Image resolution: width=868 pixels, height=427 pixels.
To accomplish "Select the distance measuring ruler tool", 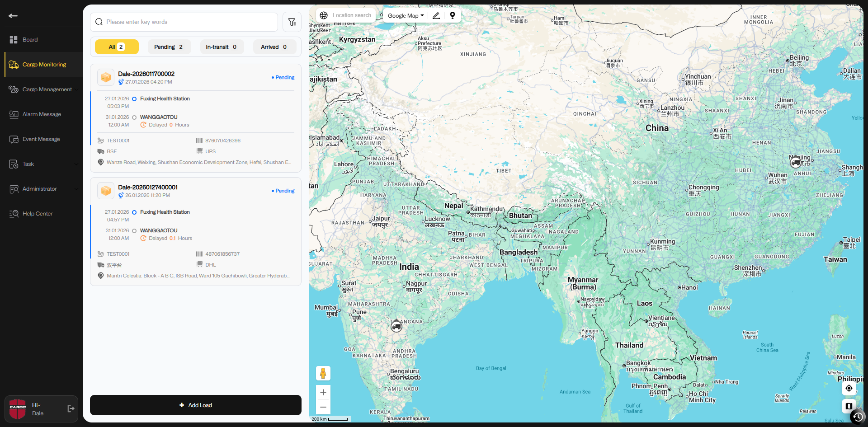I will 436,15.
